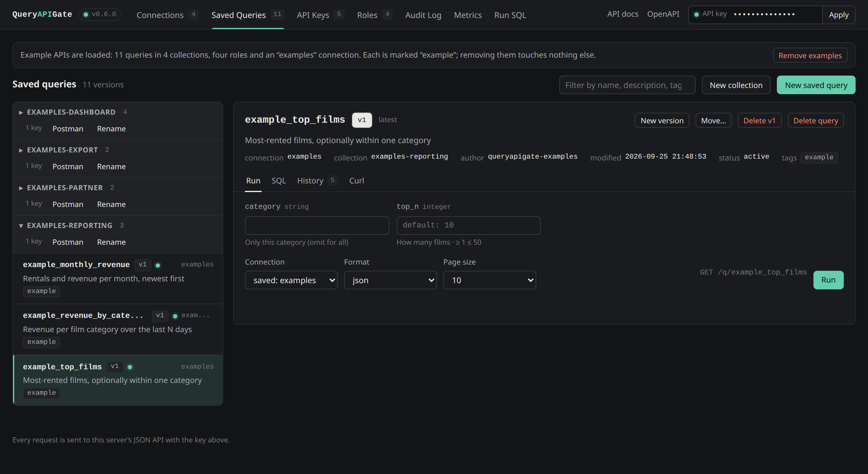Image resolution: width=868 pixels, height=474 pixels.
Task: Click the filter by name search field
Action: coord(627,85)
